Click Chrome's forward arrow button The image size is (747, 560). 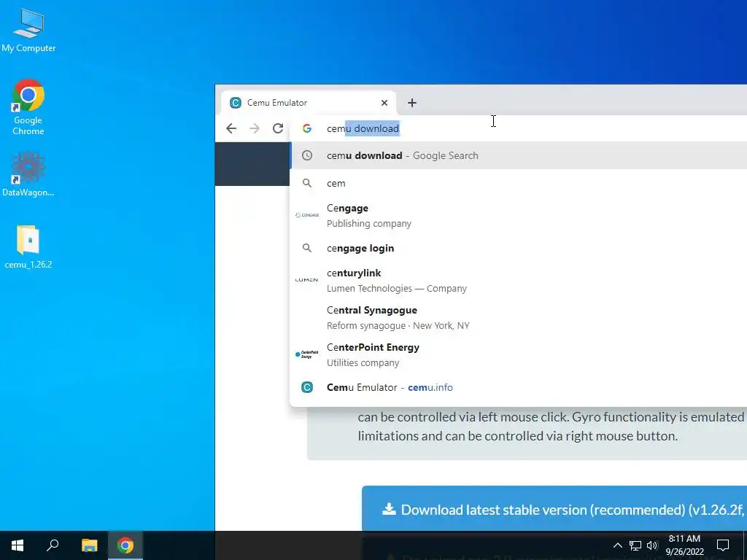255,128
